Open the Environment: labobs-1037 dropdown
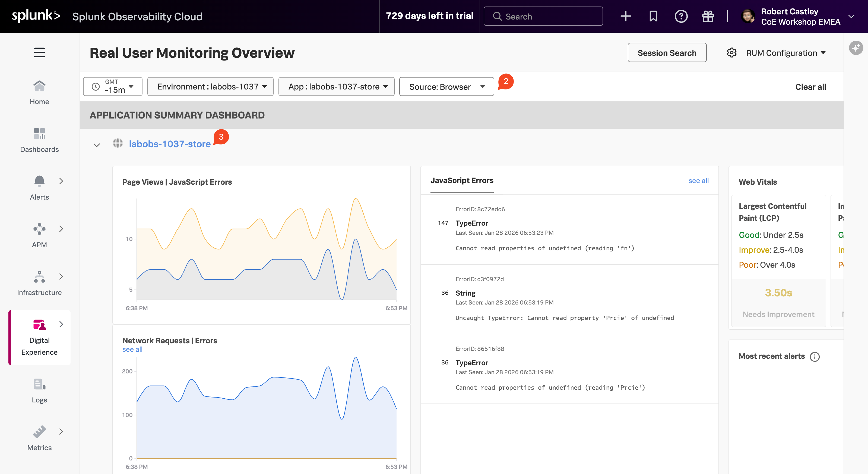This screenshot has width=868, height=474. tap(210, 87)
